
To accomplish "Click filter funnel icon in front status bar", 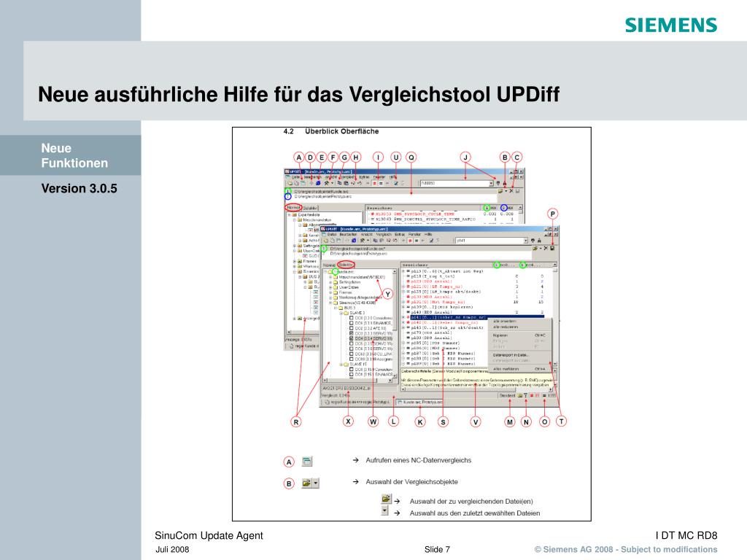I will point(525,395).
